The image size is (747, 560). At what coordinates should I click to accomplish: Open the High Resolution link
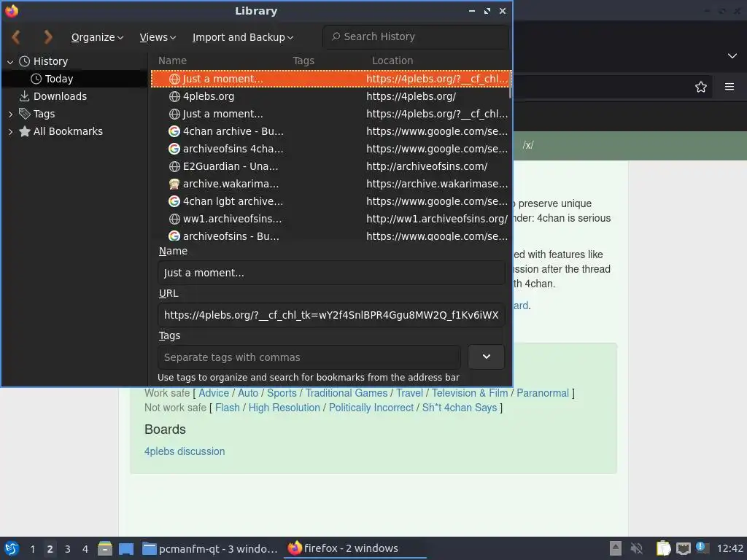[x=285, y=408]
